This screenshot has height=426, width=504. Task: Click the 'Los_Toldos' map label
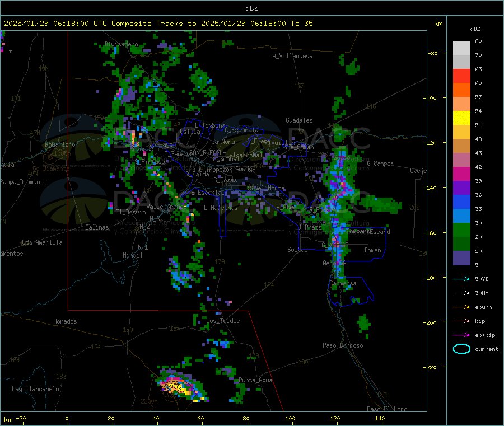pyautogui.click(x=223, y=321)
